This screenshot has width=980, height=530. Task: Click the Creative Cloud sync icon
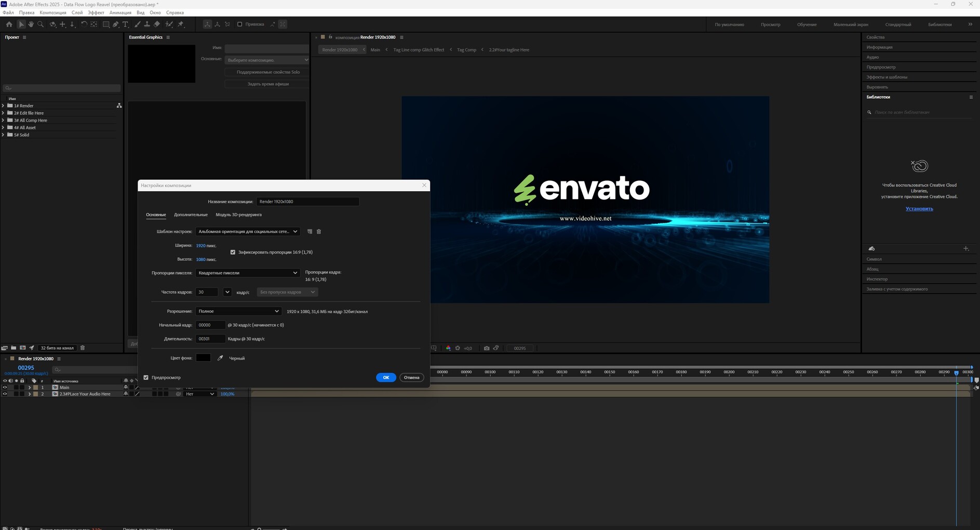(871, 248)
